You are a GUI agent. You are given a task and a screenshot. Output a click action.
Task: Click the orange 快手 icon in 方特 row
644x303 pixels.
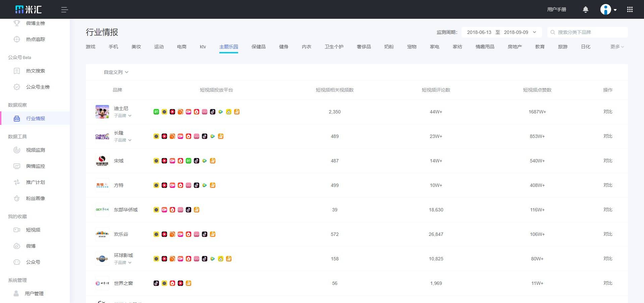[x=213, y=185]
